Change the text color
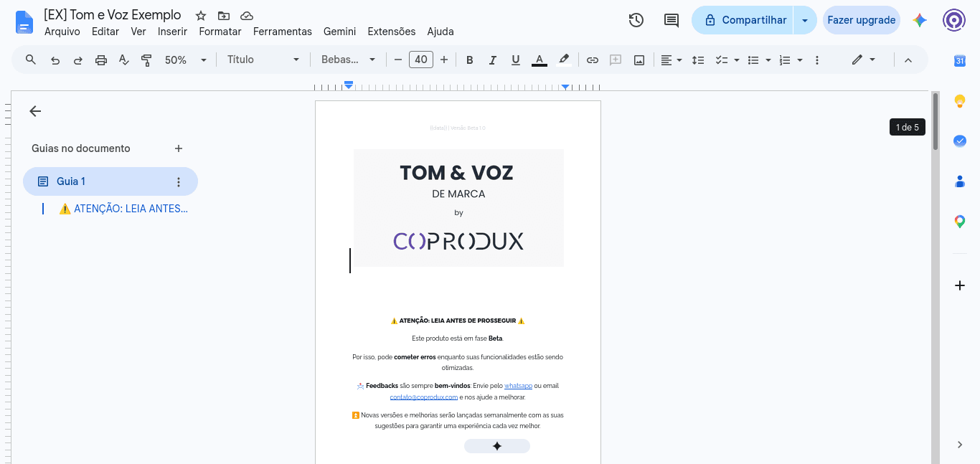 [x=540, y=60]
